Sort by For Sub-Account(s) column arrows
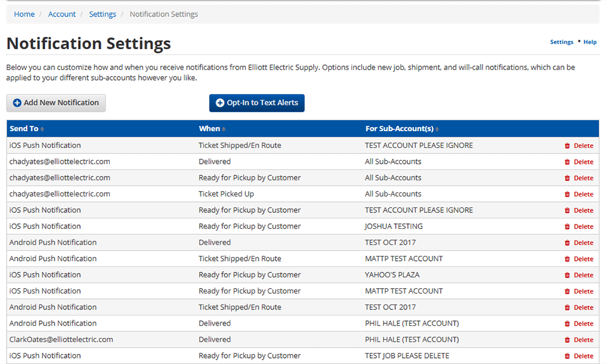This screenshot has width=607, height=364. click(437, 129)
